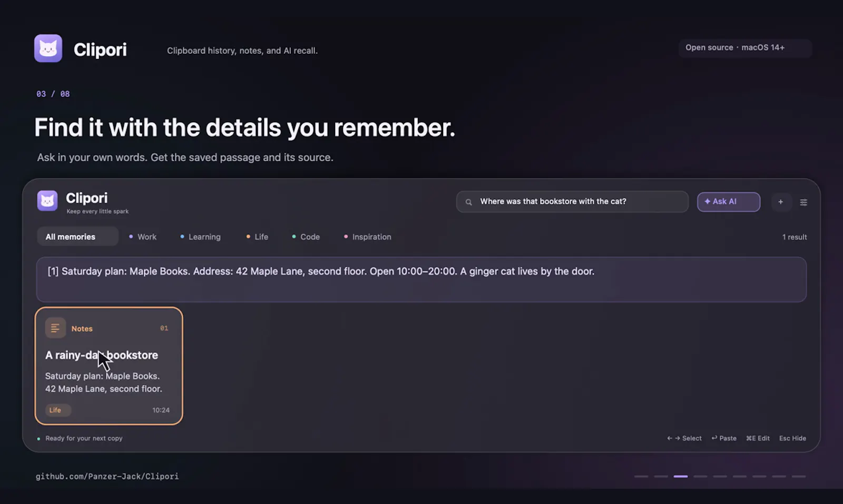Click the '1 result' count
This screenshot has width=843, height=504.
coord(794,237)
